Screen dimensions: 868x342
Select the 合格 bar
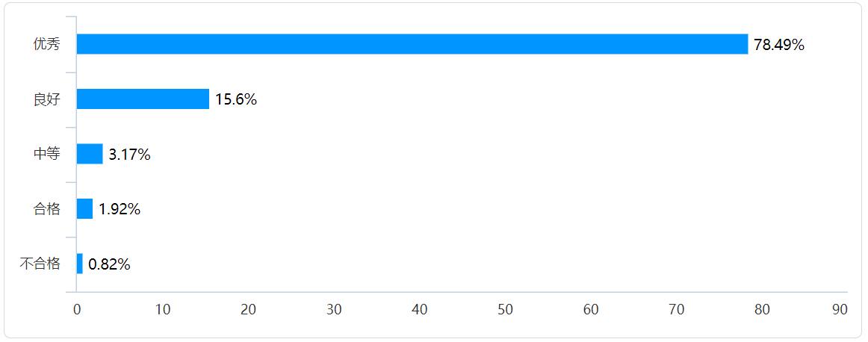[84, 209]
